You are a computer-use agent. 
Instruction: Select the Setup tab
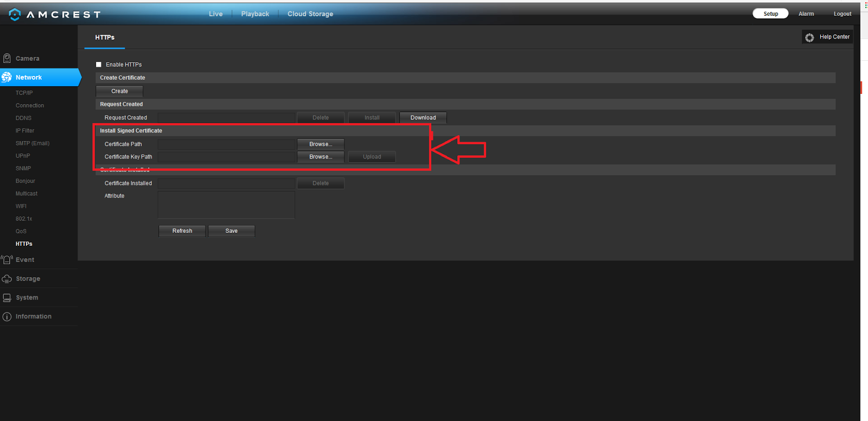tap(770, 14)
